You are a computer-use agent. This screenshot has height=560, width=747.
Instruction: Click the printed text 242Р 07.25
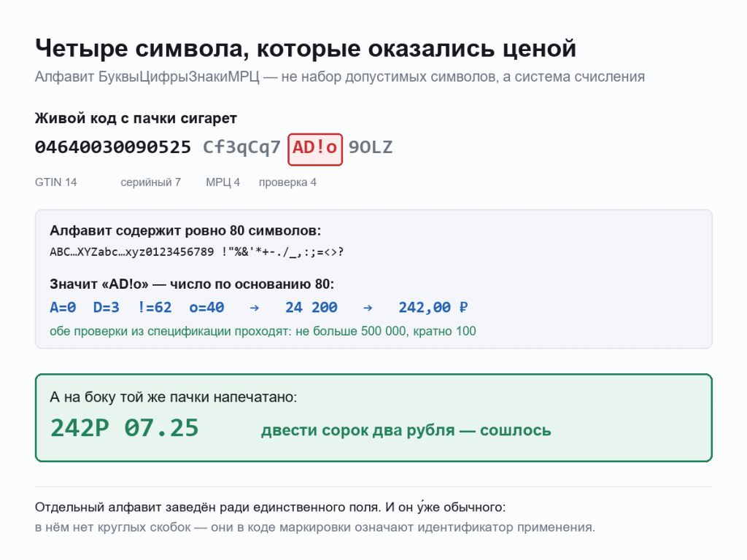124,428
